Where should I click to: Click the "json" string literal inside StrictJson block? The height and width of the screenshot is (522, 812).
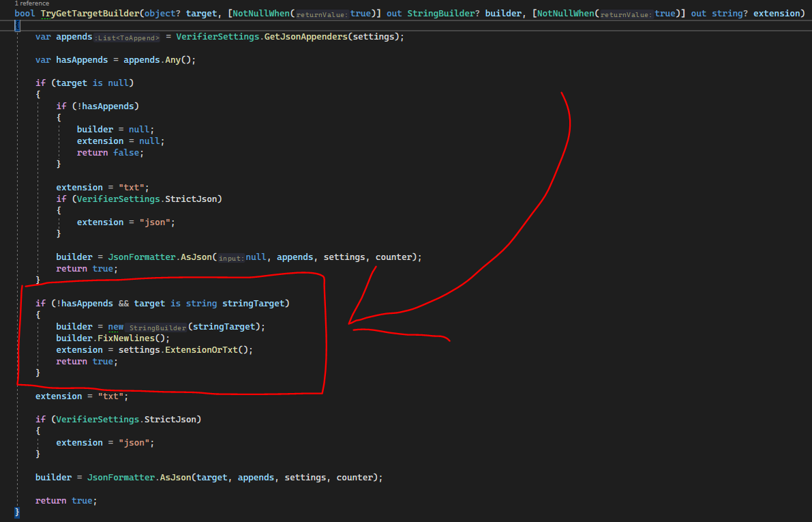tap(155, 222)
